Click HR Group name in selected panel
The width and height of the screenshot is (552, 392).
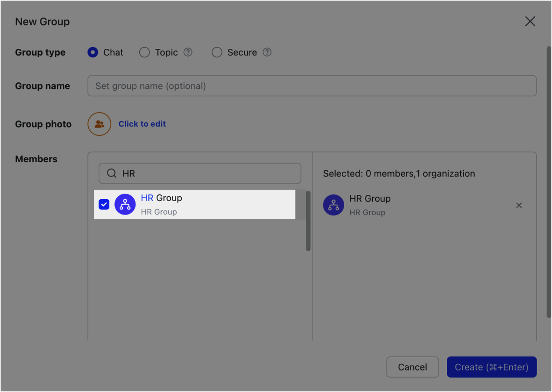(x=370, y=199)
